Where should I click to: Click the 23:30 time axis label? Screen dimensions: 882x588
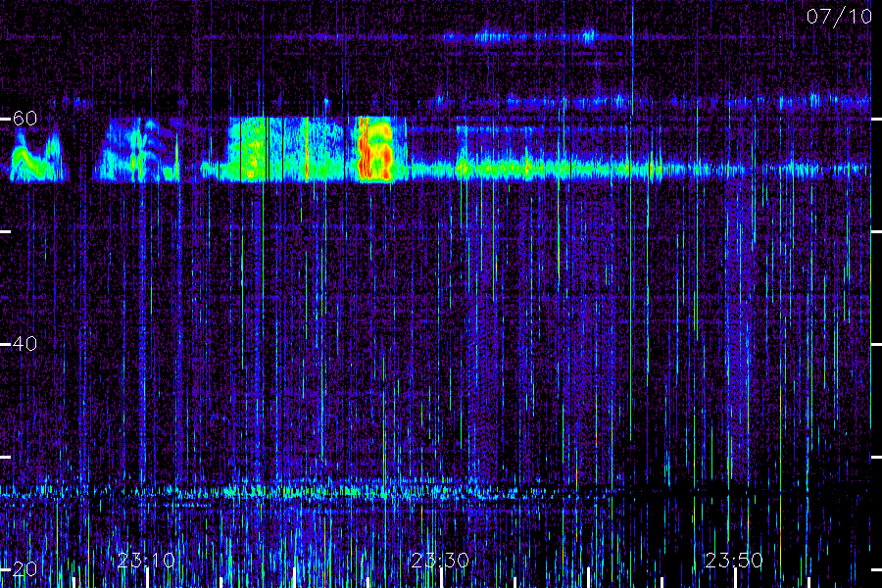pyautogui.click(x=440, y=561)
